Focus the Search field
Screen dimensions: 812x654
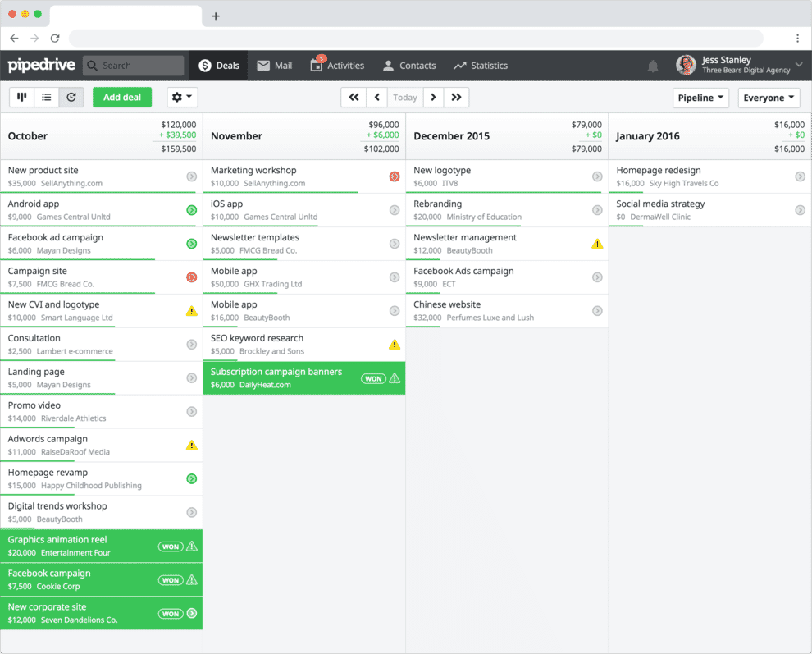[x=134, y=66]
